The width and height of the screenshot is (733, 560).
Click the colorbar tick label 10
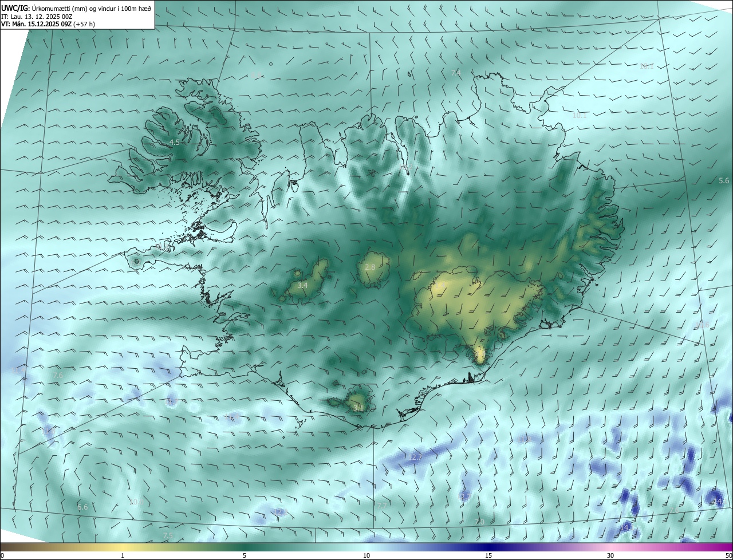click(x=366, y=556)
